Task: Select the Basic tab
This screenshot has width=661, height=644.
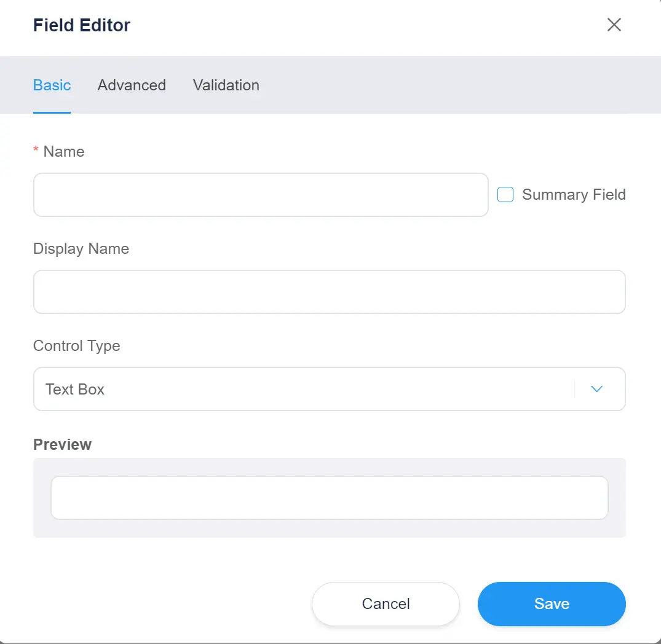Action: pos(52,85)
